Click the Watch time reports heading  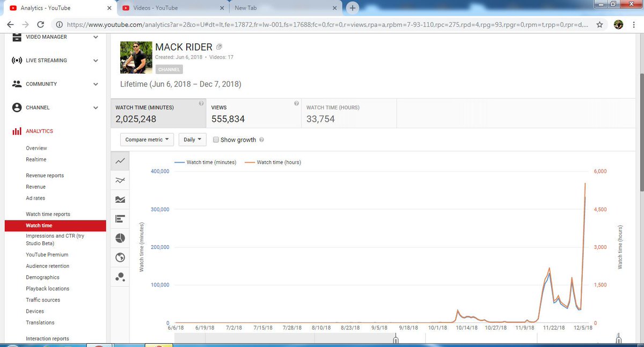click(x=48, y=214)
